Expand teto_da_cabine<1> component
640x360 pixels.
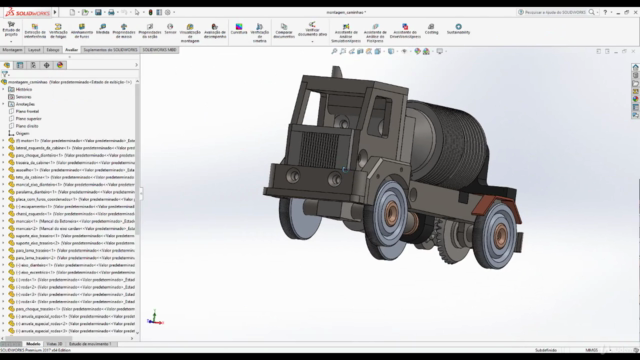point(3,177)
